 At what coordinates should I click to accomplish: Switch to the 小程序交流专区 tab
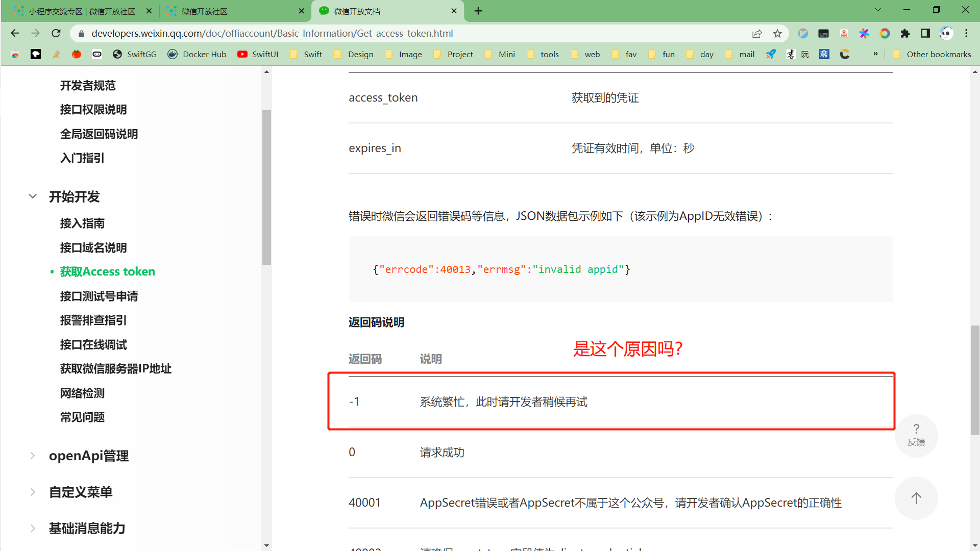point(82,11)
